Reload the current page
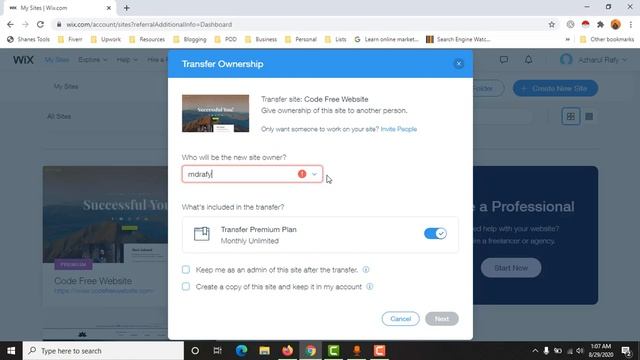Image resolution: width=640 pixels, height=360 pixels. [40, 24]
